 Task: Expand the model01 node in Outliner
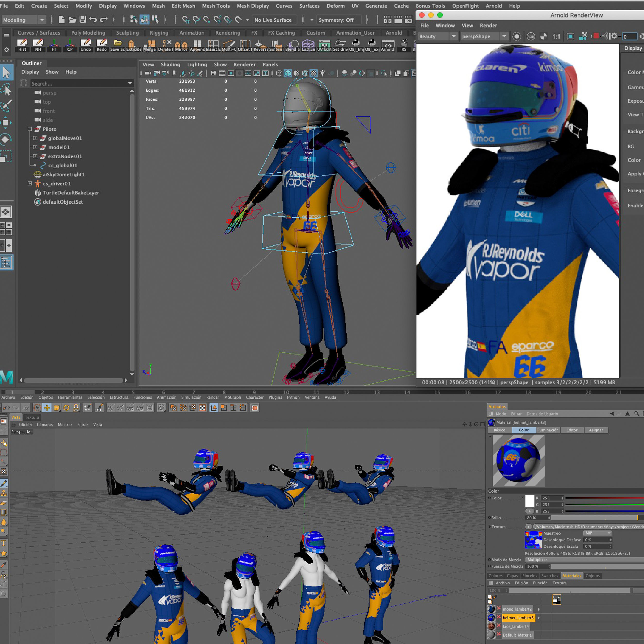tap(35, 147)
